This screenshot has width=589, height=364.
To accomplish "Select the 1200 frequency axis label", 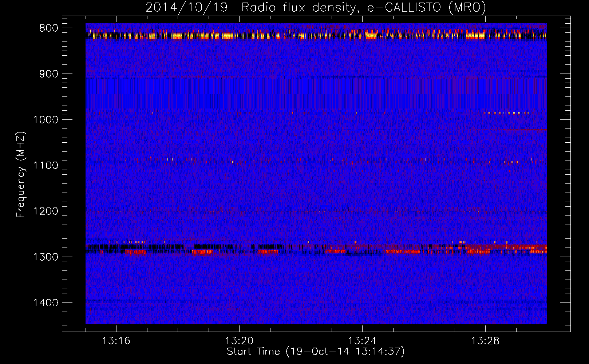I will [46, 211].
